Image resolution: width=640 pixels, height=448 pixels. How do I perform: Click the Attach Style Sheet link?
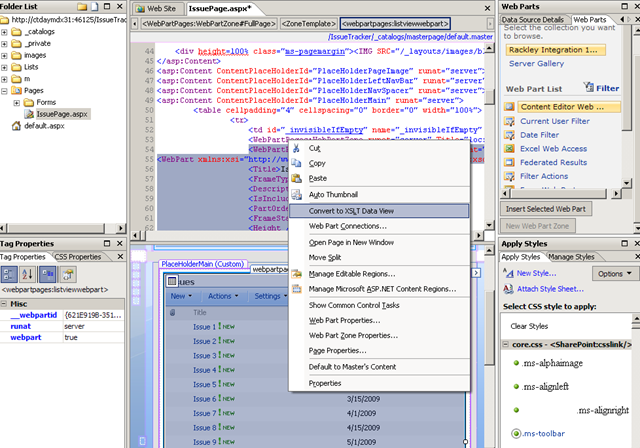(x=550, y=289)
